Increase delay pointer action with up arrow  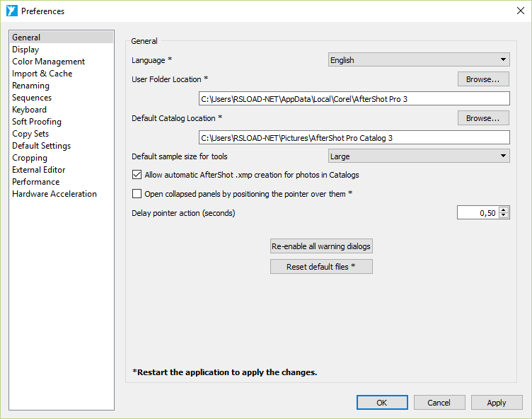(504, 209)
